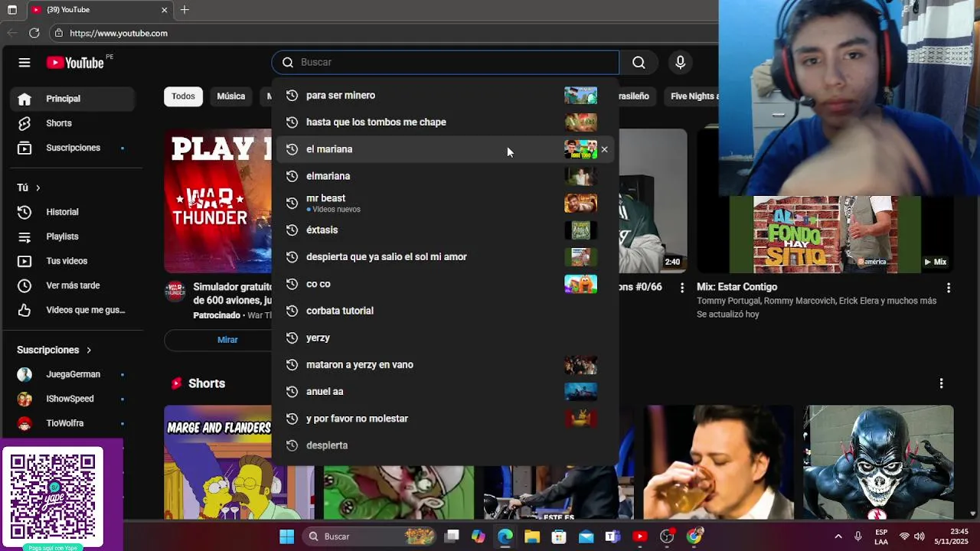Viewport: 980px width, 551px height.
Task: Open Playlists in the sidebar
Action: pyautogui.click(x=73, y=236)
